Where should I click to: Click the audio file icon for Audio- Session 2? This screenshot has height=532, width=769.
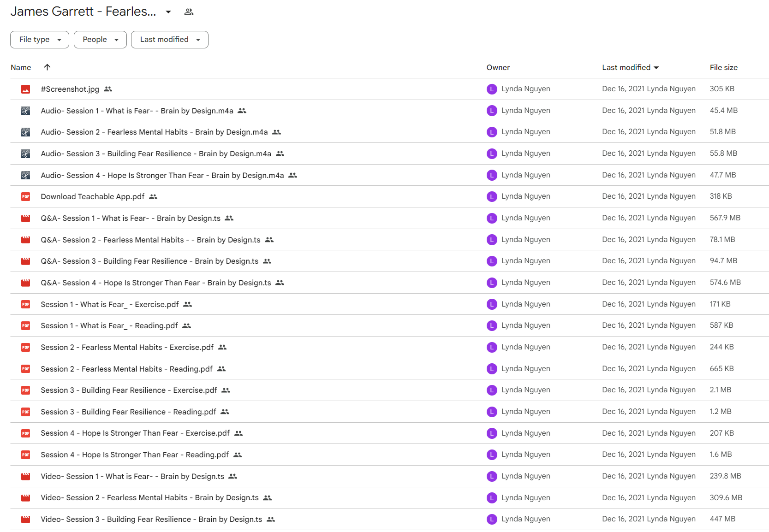pos(26,132)
